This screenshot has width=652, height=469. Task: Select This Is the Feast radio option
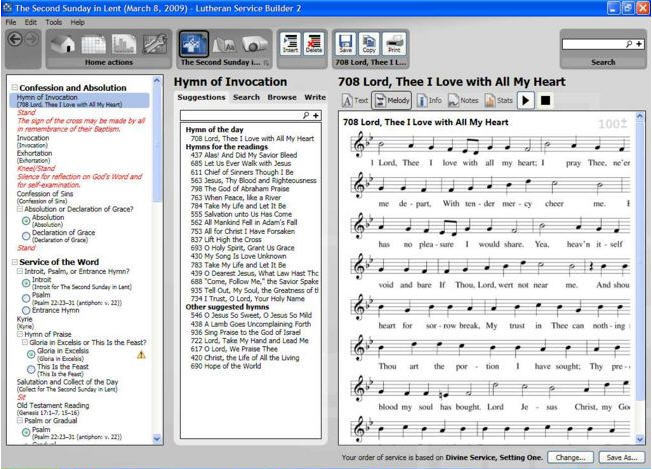point(32,369)
